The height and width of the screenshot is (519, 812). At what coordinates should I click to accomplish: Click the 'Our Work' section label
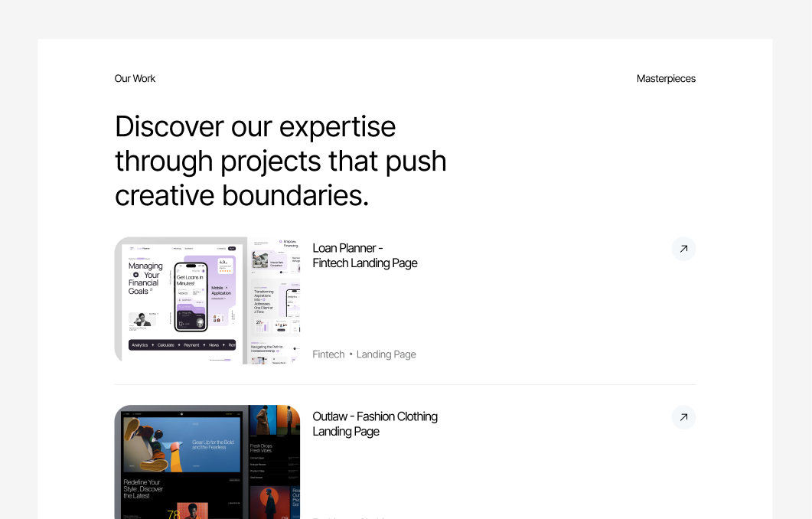tap(135, 79)
